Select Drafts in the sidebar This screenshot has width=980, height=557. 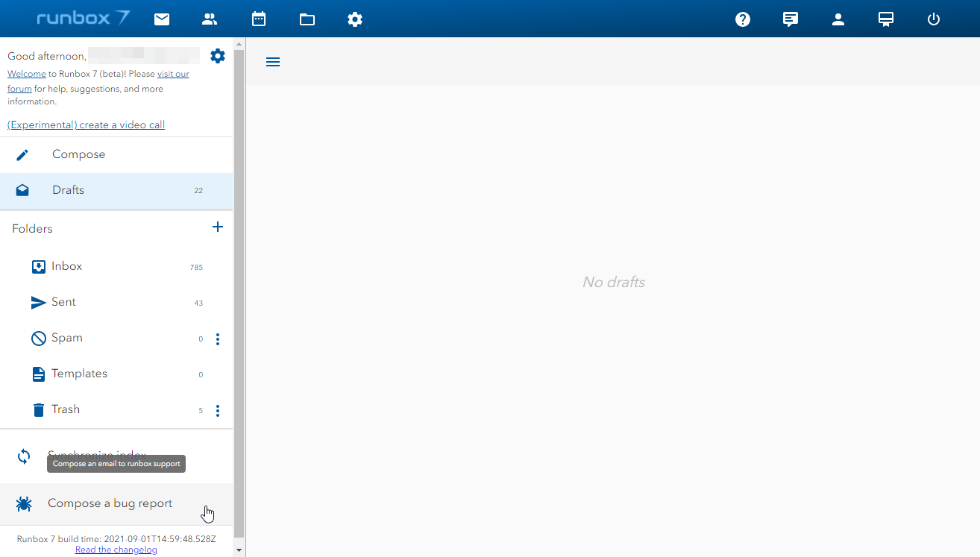(x=68, y=189)
